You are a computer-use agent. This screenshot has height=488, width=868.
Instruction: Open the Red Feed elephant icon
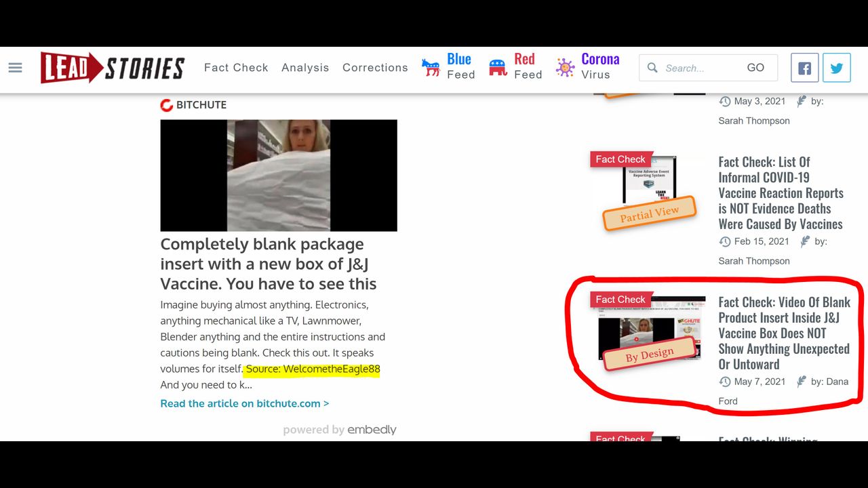tap(498, 68)
